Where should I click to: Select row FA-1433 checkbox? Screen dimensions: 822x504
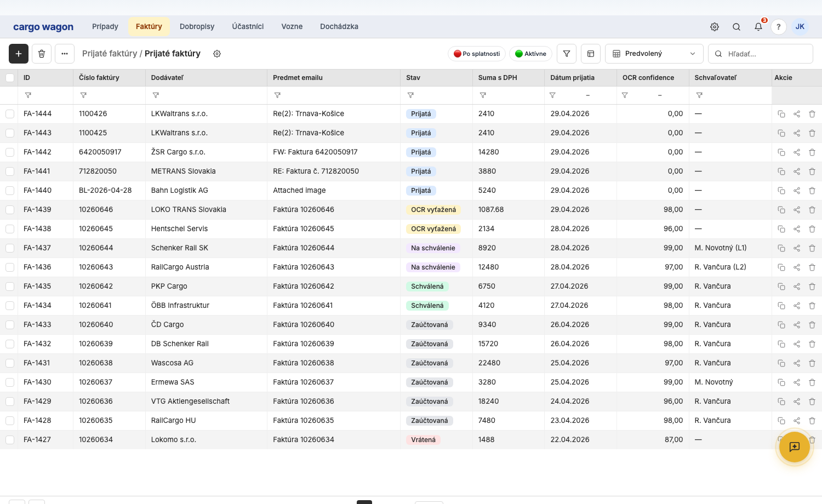(10, 325)
